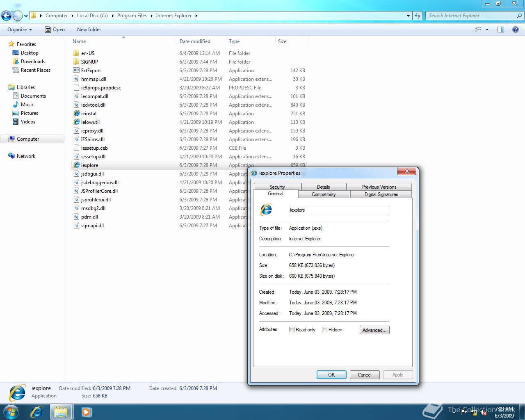The width and height of the screenshot is (525, 420).
Task: Switch to the Security tab
Action: coord(277,187)
